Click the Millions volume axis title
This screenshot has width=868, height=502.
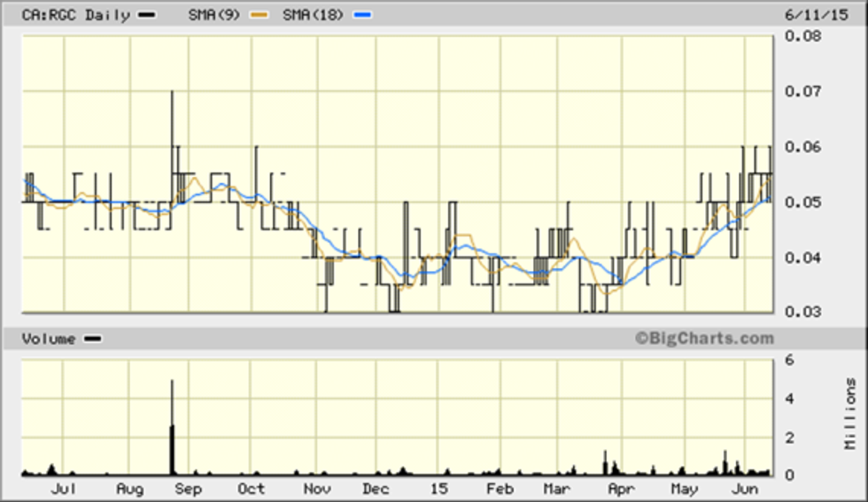(x=850, y=413)
